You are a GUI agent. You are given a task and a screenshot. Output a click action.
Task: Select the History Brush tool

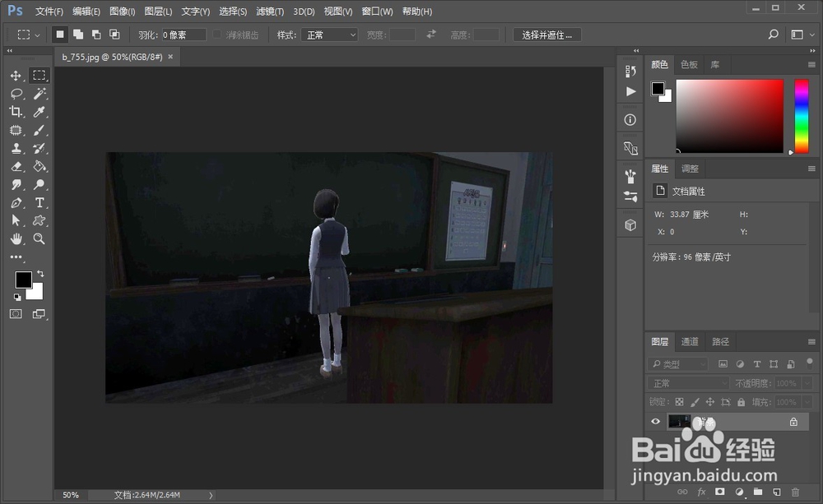pyautogui.click(x=39, y=149)
